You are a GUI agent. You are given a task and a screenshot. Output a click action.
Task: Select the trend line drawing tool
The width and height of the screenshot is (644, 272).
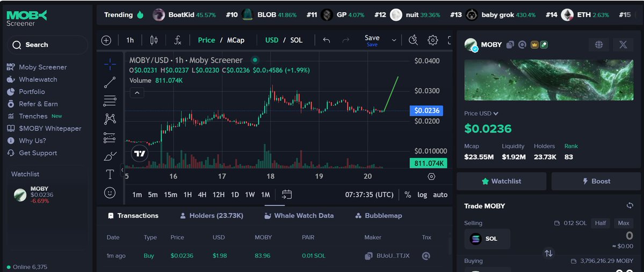coord(110,82)
